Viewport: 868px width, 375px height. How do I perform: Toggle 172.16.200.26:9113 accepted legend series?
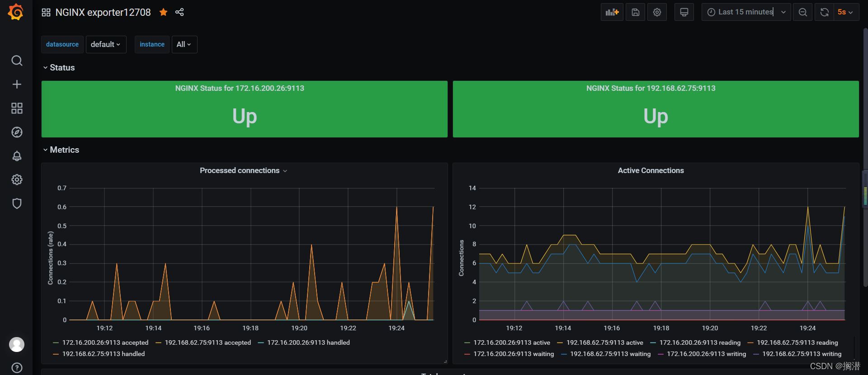tap(105, 342)
